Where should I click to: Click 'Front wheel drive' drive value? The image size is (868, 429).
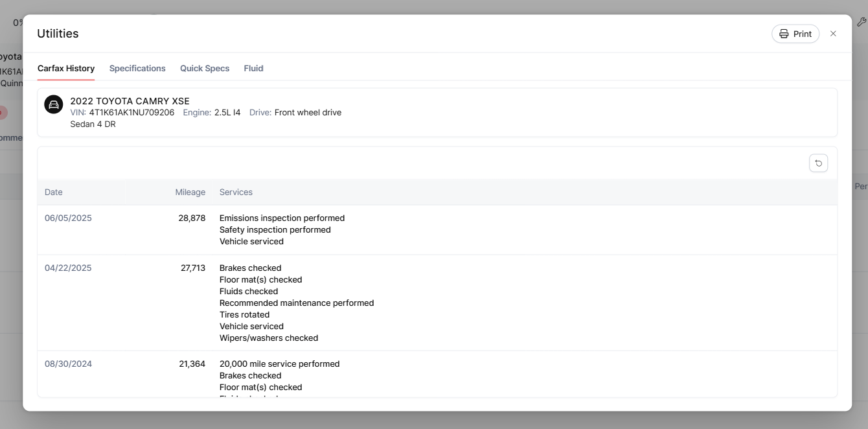pos(308,113)
